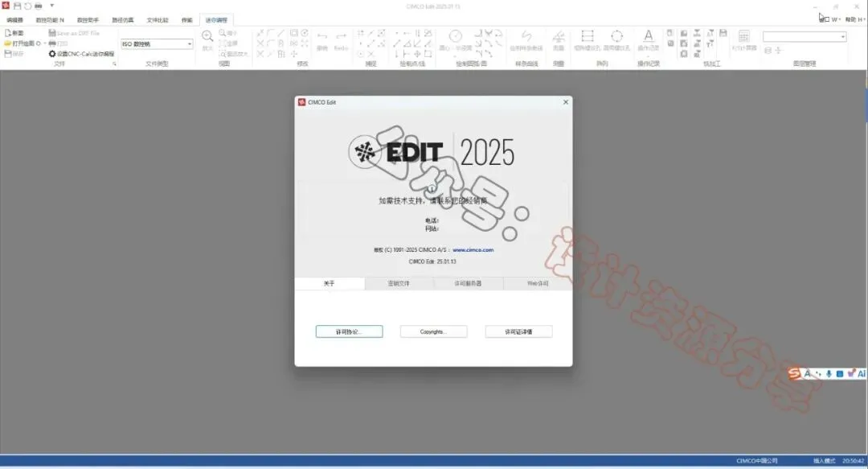Click the 缩小 zoom out icon

[x=223, y=33]
